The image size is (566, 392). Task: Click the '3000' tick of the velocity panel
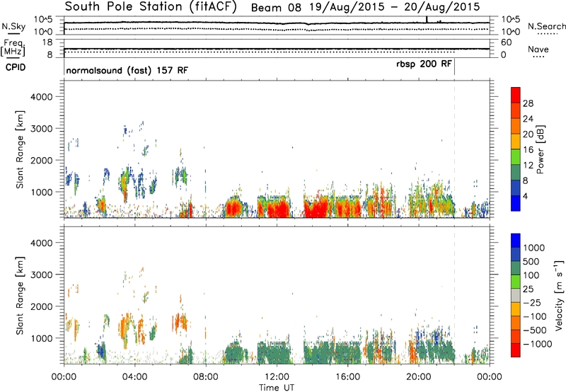pyautogui.click(x=42, y=275)
